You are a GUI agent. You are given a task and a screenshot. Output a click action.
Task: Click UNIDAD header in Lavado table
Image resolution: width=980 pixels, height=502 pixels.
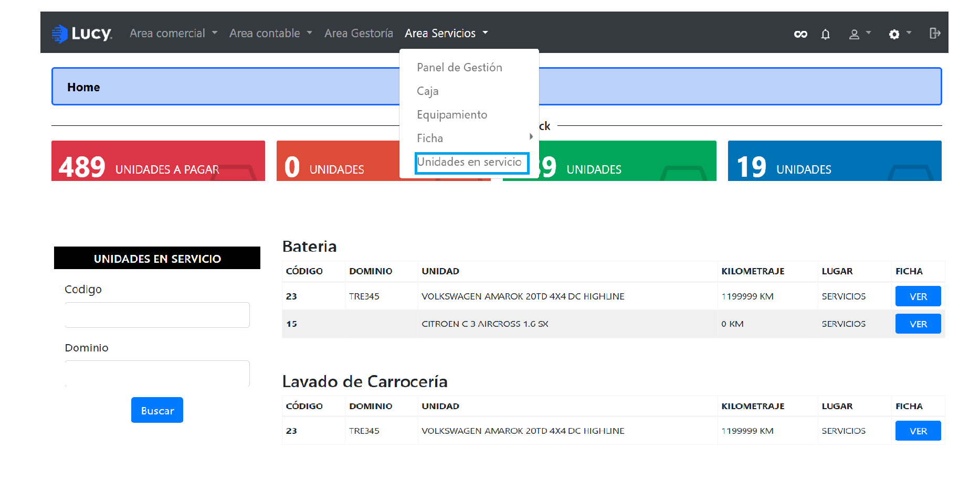pyautogui.click(x=440, y=406)
